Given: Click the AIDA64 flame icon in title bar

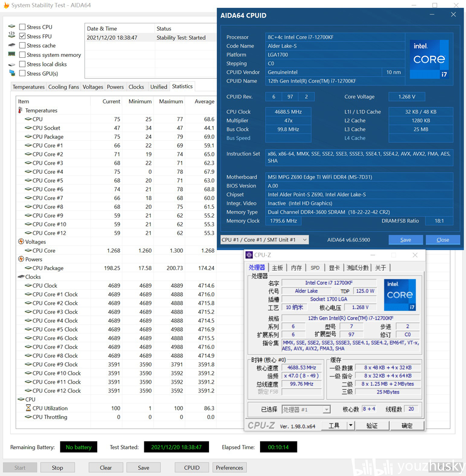Looking at the screenshot, I should pos(6,5).
